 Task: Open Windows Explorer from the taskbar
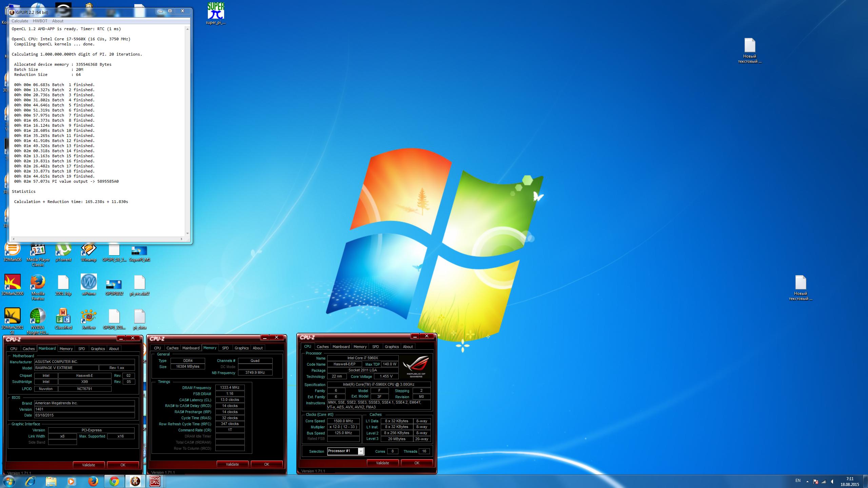click(51, 481)
